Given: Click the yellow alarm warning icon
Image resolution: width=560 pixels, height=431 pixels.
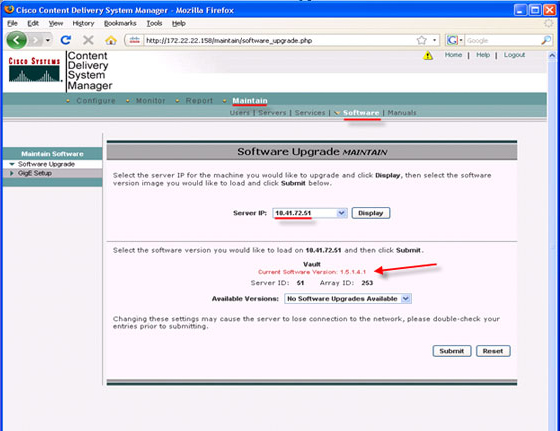Looking at the screenshot, I should coord(428,55).
